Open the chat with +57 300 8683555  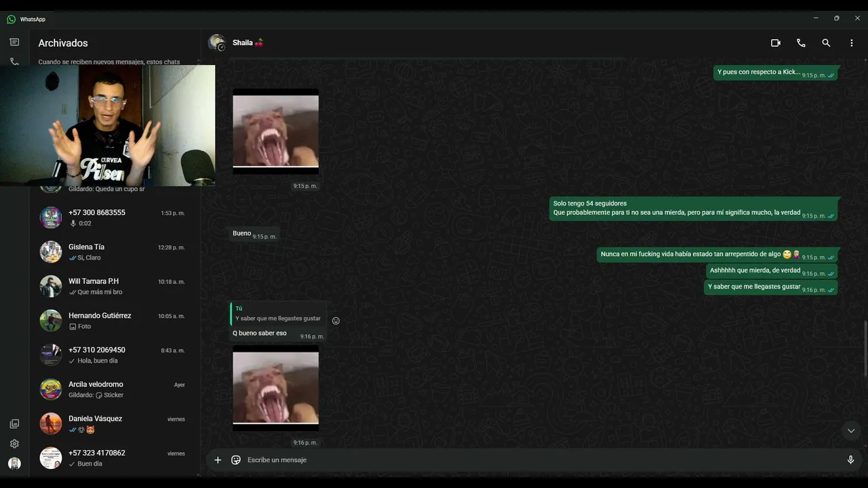(x=115, y=218)
